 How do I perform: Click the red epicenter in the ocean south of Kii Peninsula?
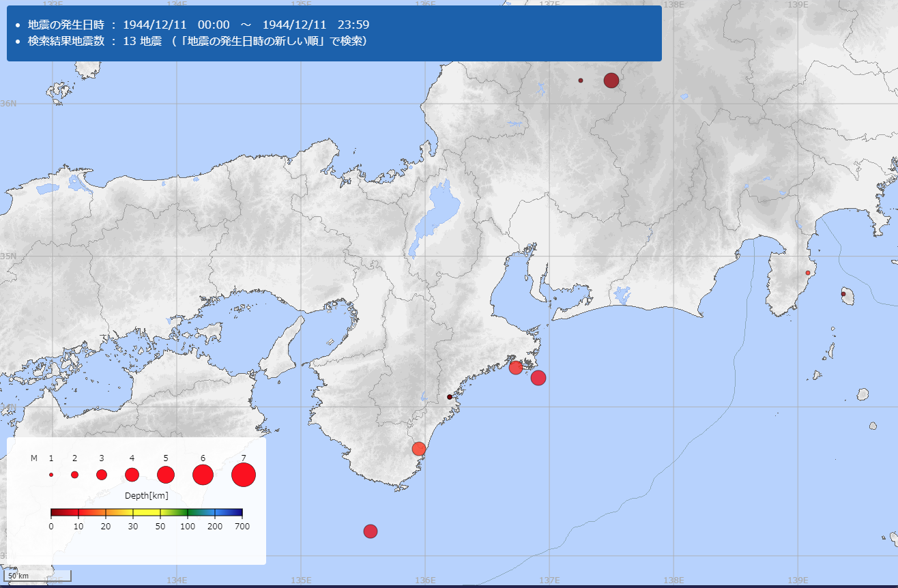click(x=371, y=531)
